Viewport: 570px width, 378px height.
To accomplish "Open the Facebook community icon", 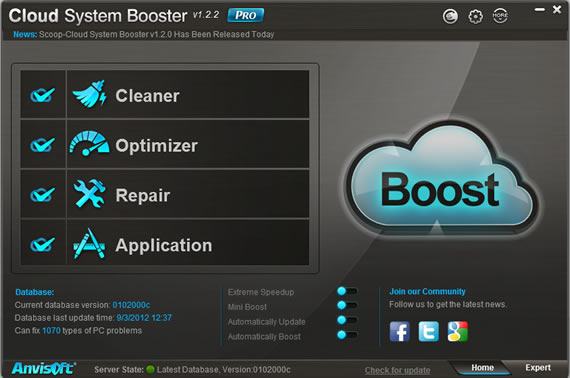I will (400, 331).
